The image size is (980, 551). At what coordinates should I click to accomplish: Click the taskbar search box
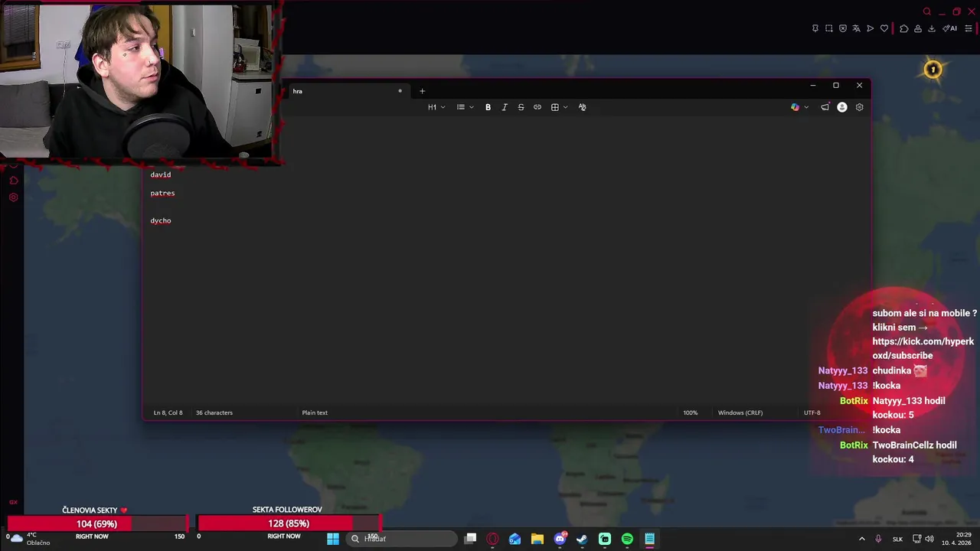pyautogui.click(x=400, y=539)
